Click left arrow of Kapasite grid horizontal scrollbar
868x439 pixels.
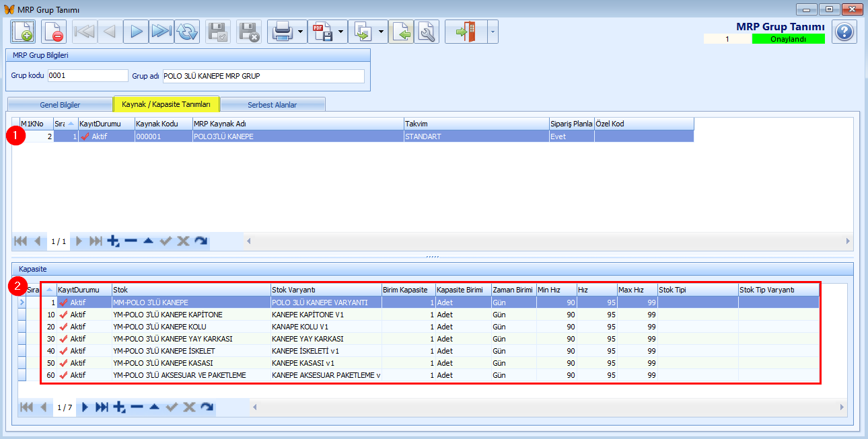coord(256,407)
